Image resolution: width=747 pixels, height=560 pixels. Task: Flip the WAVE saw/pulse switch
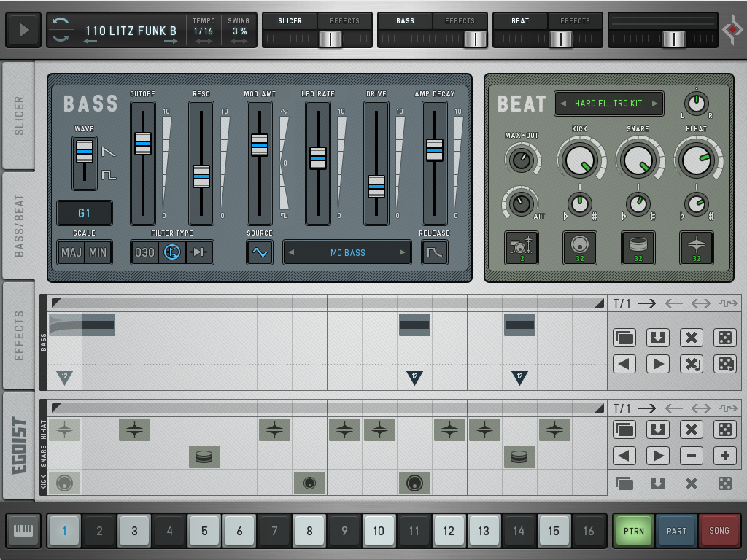click(x=85, y=163)
